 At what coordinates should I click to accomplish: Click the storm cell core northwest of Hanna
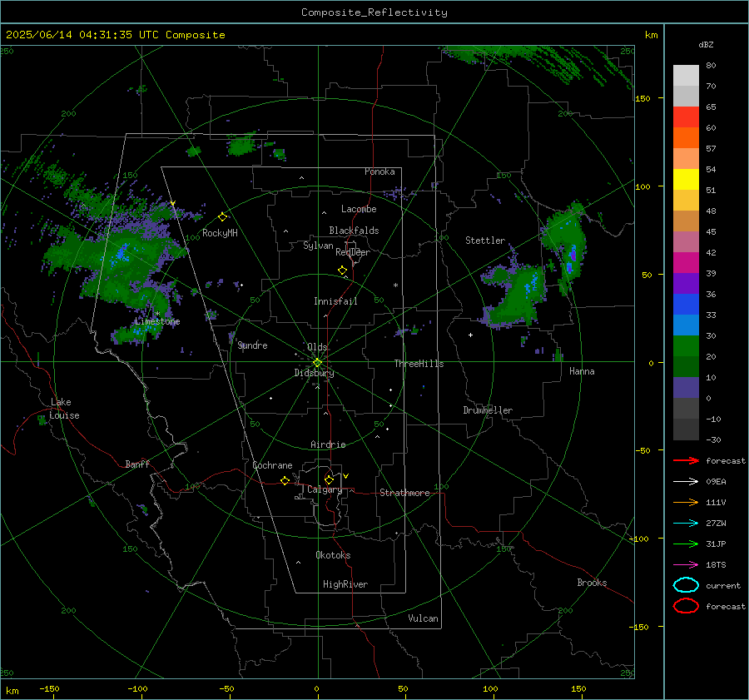pyautogui.click(x=531, y=285)
